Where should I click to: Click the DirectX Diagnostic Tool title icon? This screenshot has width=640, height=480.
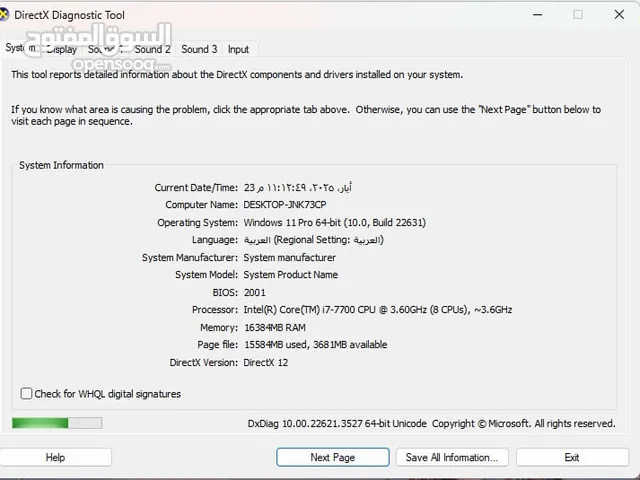(x=4, y=15)
